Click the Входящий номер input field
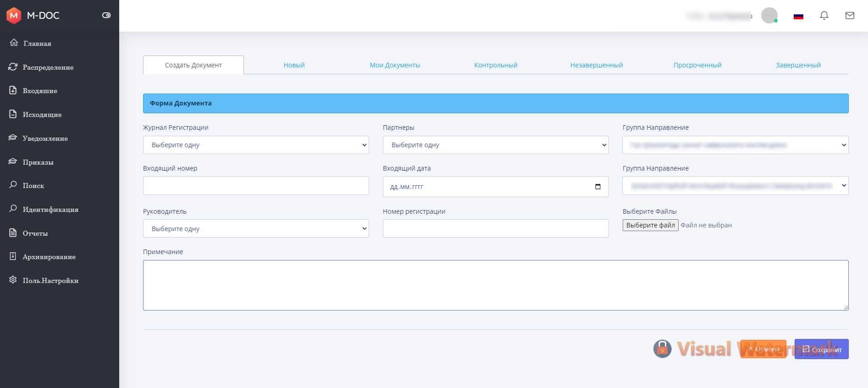 coord(256,186)
